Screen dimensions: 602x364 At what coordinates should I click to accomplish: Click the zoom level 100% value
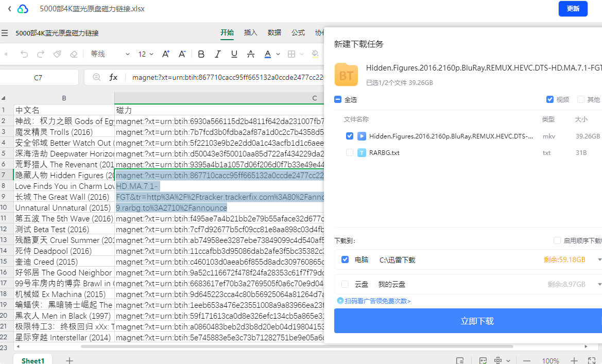pyautogui.click(x=551, y=361)
